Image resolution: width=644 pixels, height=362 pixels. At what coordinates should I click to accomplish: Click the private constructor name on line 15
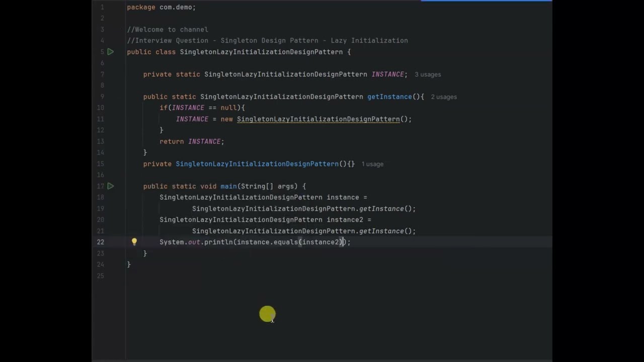tap(257, 164)
